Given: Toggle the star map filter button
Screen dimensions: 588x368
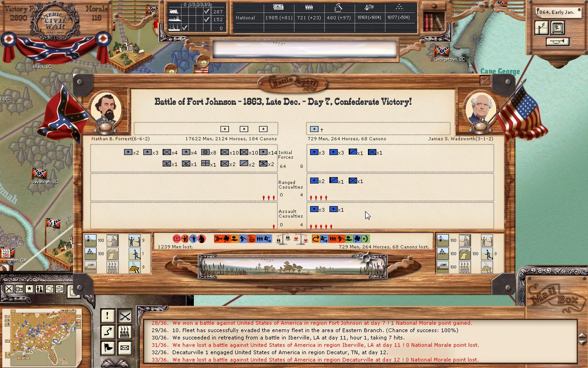Looking at the screenshot, I should tap(29, 289).
